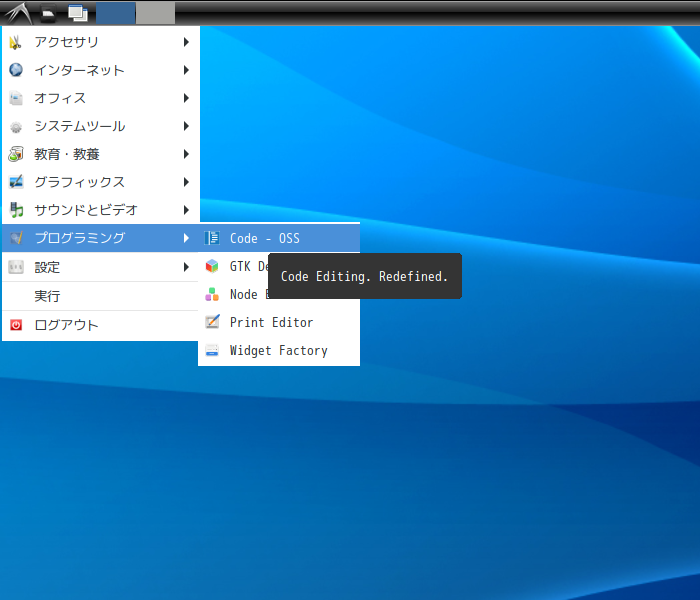700x600 pixels.
Task: Launch the file manager from the panel
Action: click(48, 13)
